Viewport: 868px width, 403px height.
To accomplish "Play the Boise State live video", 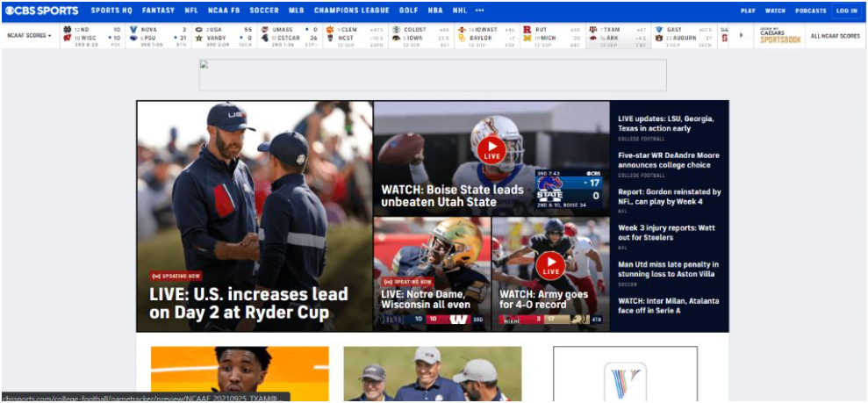I will coord(491,150).
